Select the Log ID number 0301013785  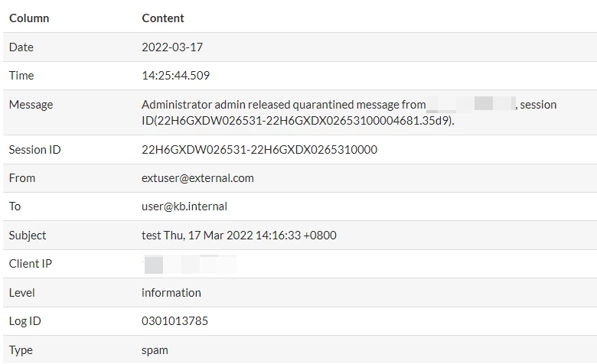175,321
